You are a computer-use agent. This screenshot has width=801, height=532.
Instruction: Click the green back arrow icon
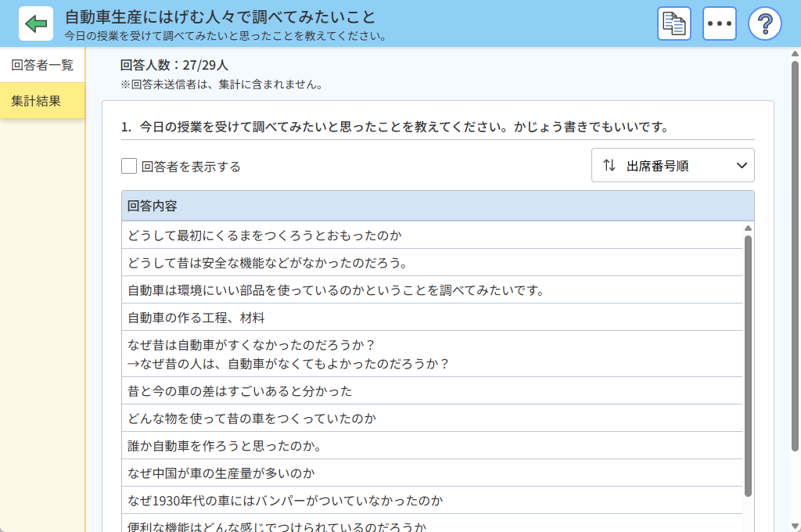coord(36,23)
